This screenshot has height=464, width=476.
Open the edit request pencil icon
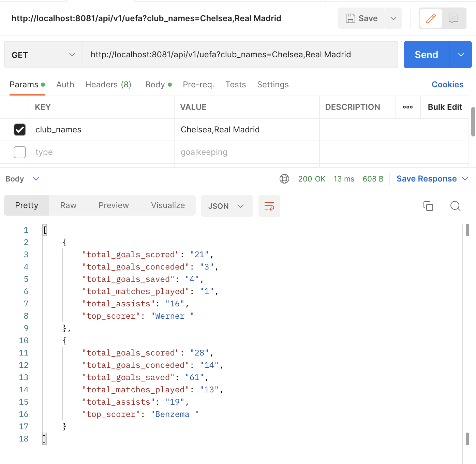pos(430,18)
